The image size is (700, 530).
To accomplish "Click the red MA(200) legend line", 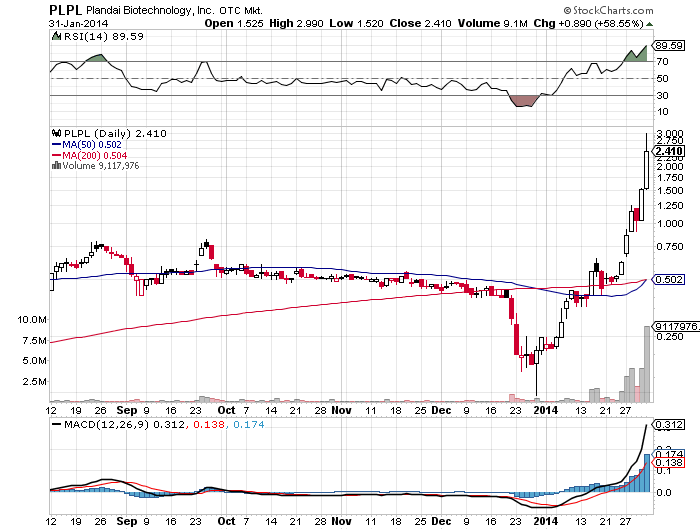I will coord(56,155).
